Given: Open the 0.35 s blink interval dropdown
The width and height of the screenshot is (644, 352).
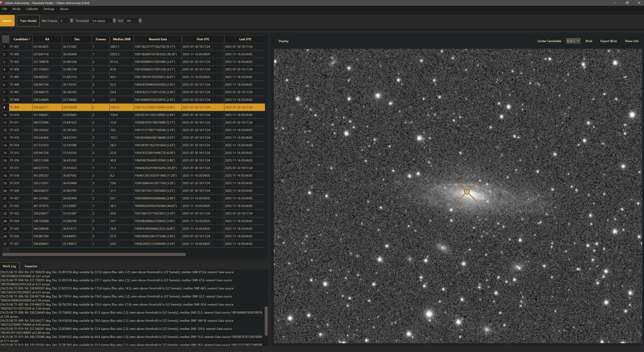Looking at the screenshot, I should point(573,41).
